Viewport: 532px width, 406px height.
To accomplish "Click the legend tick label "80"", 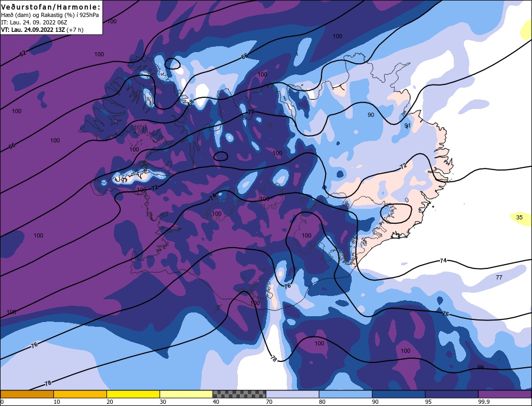I will point(322,402).
